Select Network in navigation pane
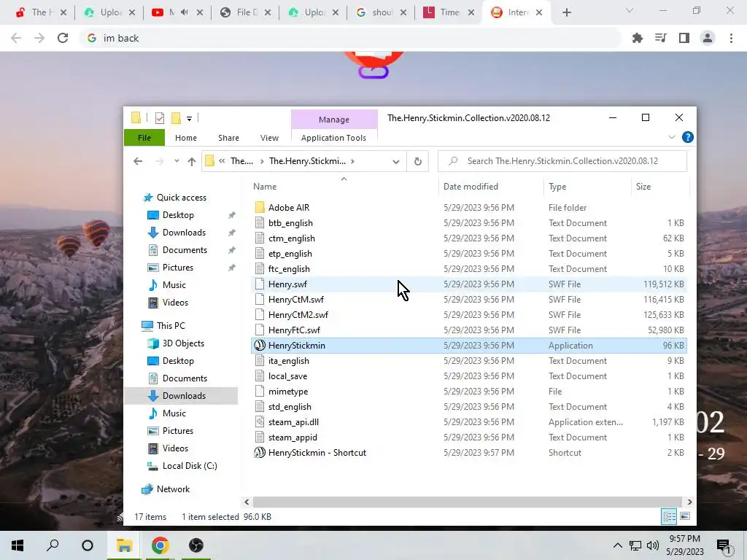Viewport: 747px width, 560px height. 173,489
